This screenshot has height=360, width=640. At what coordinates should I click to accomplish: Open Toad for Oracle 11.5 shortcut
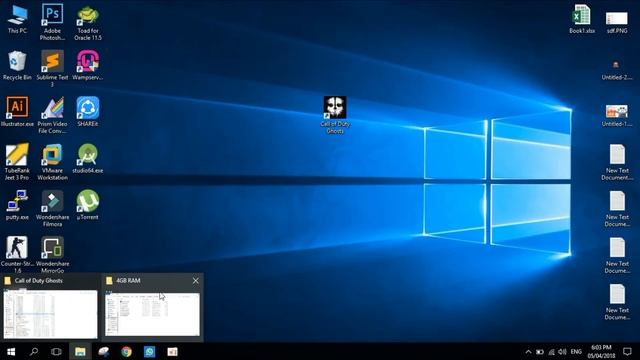pyautogui.click(x=88, y=22)
